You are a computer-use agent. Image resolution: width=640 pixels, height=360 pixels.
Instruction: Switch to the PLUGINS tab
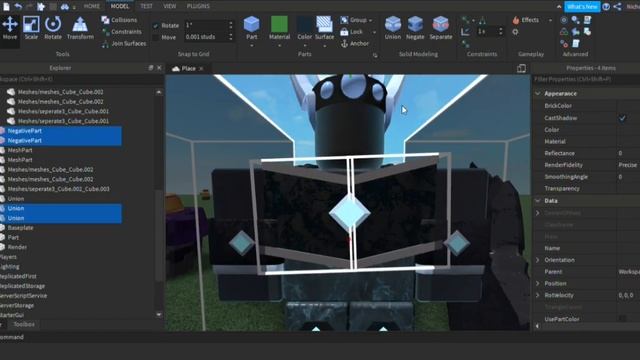198,6
